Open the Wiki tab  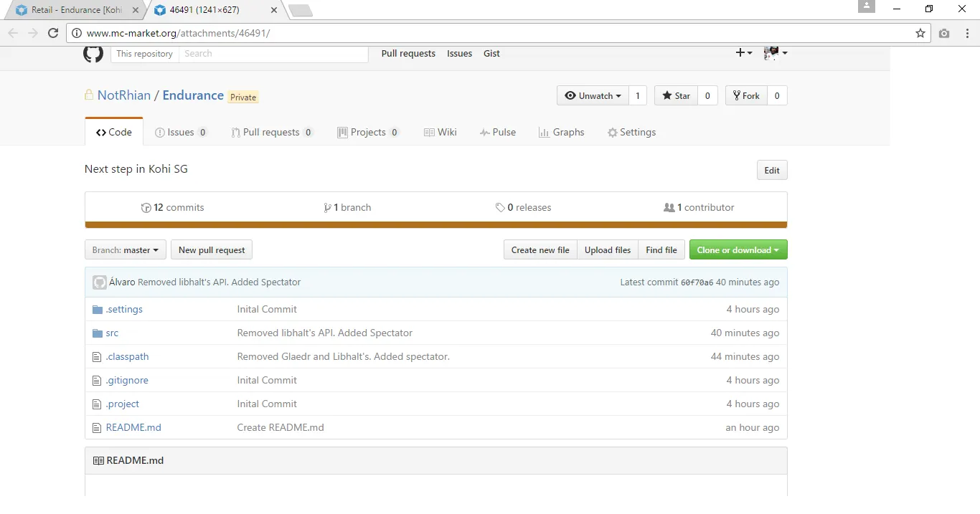coord(440,132)
